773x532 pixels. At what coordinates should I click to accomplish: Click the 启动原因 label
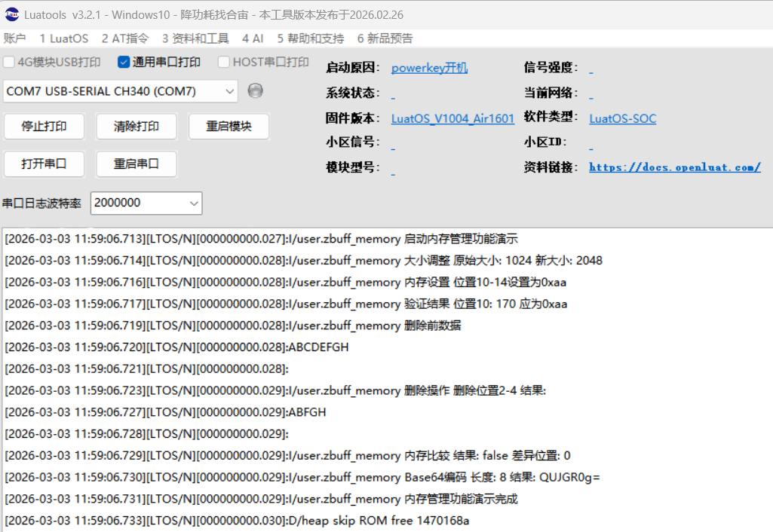(352, 68)
